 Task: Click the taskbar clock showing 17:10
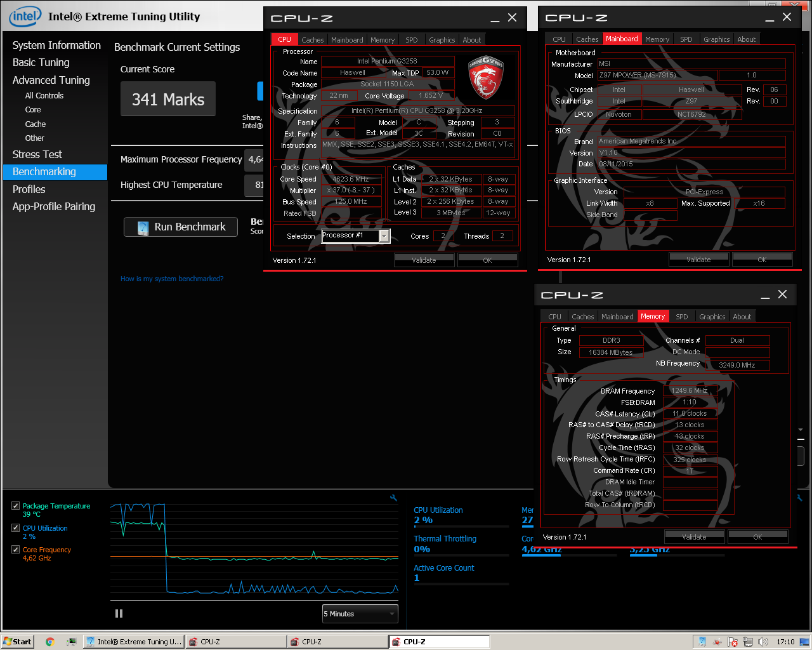coord(785,642)
